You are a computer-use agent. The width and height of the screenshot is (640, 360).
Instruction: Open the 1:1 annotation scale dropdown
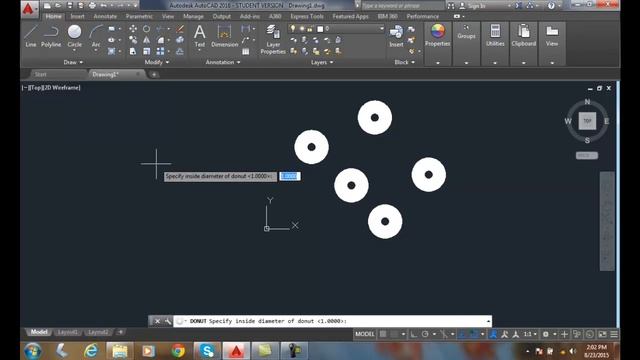pyautogui.click(x=530, y=334)
